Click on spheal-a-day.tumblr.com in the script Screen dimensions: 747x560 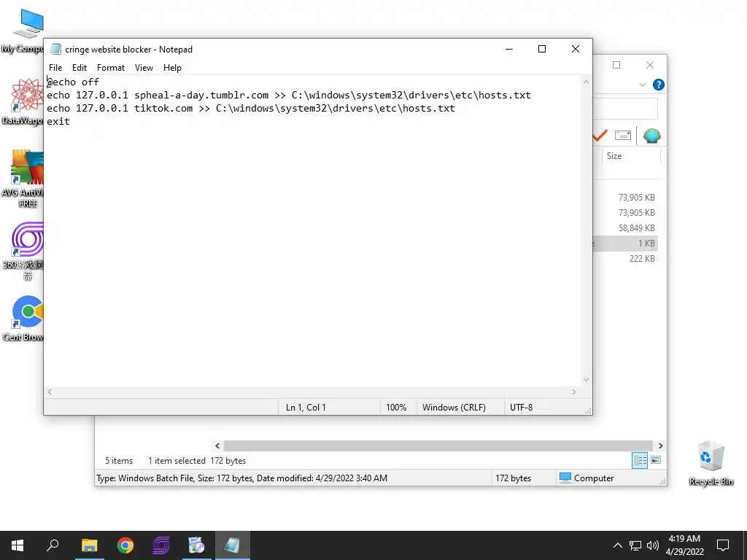(x=201, y=96)
